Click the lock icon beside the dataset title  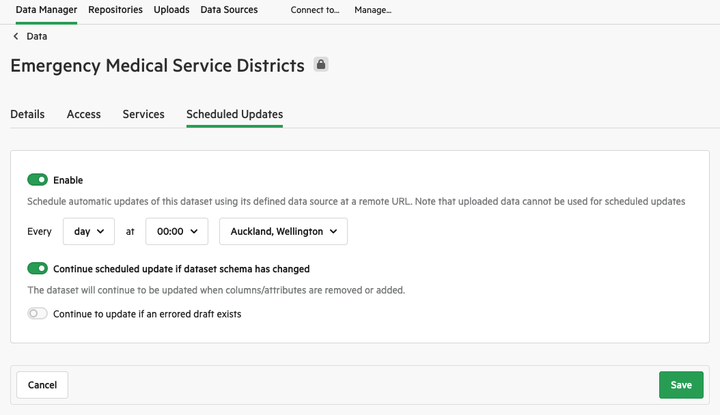click(321, 64)
